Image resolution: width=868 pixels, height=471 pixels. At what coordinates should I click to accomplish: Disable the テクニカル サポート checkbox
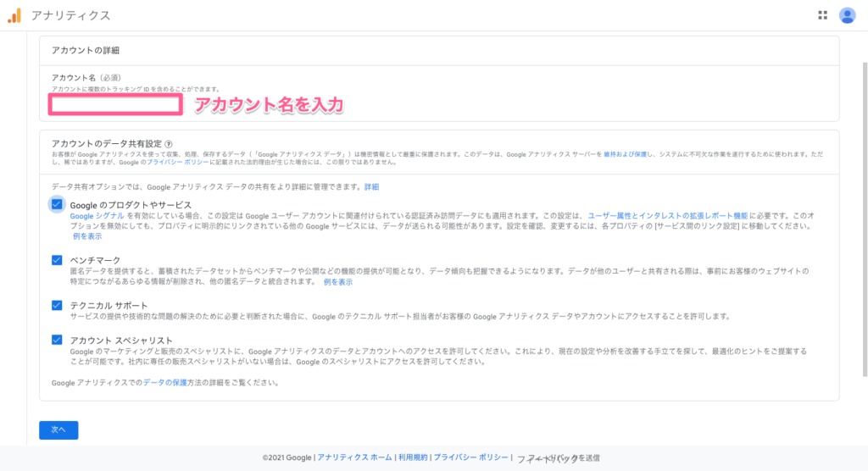57,305
